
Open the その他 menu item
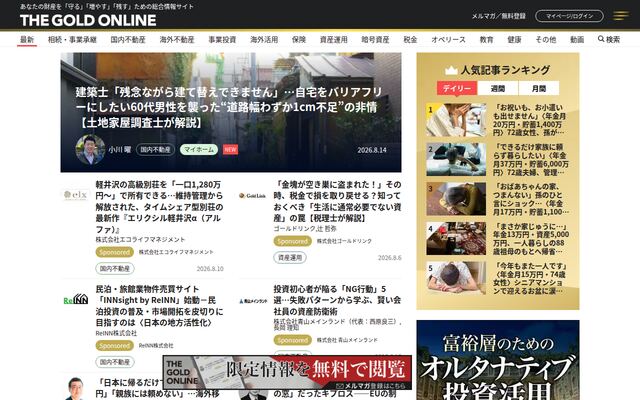pos(546,40)
